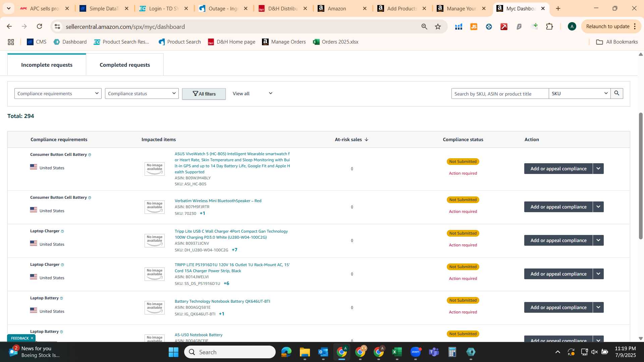644x362 pixels.
Task: Open the Compliance status filter dropdown
Action: 142,94
